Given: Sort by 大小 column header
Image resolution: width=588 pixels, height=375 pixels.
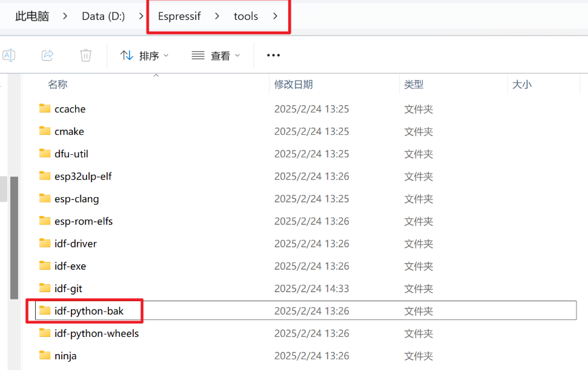Looking at the screenshot, I should 522,85.
